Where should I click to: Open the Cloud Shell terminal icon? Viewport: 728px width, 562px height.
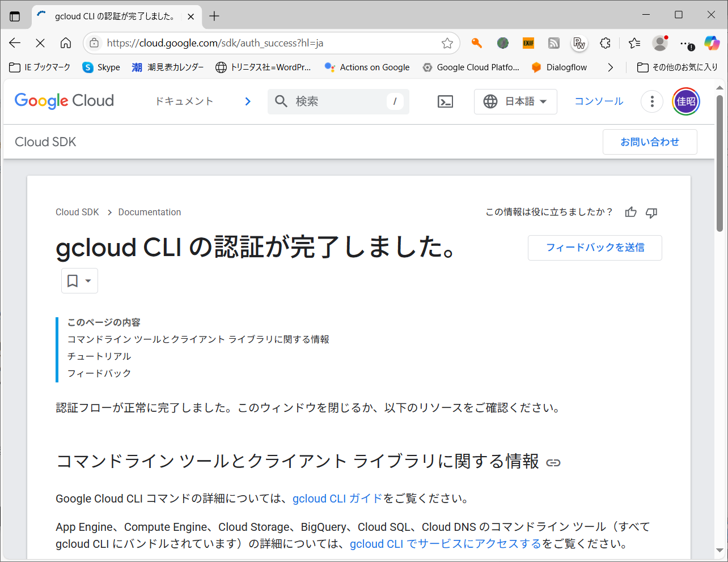[x=445, y=101]
